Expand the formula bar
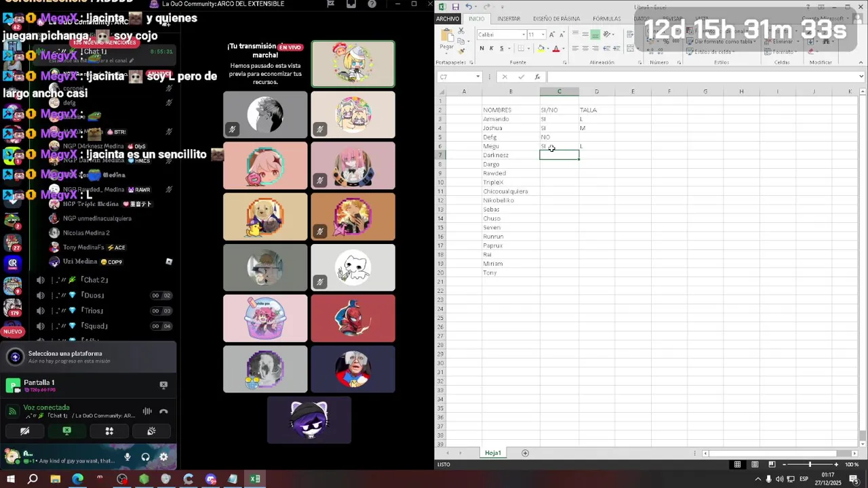This screenshot has height=488, width=868. (x=861, y=77)
